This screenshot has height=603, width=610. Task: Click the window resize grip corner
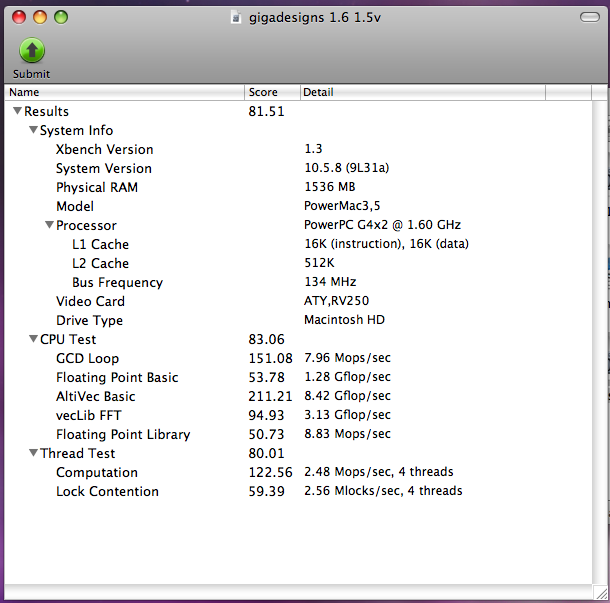[601, 593]
